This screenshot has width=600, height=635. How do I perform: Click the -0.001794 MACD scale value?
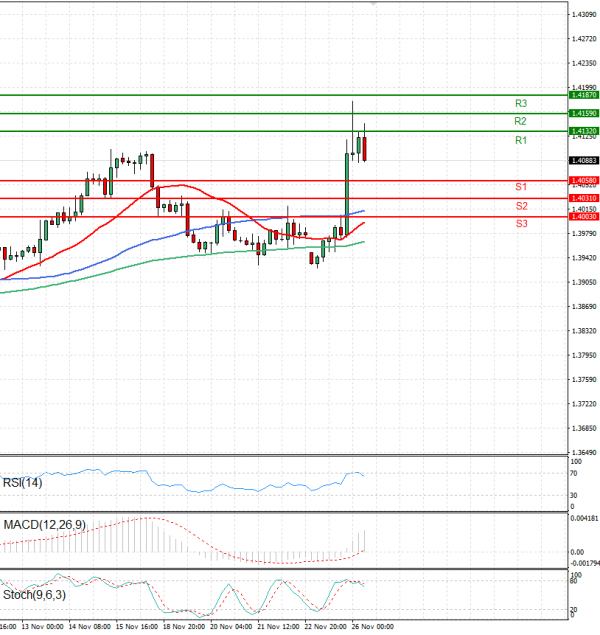click(585, 563)
